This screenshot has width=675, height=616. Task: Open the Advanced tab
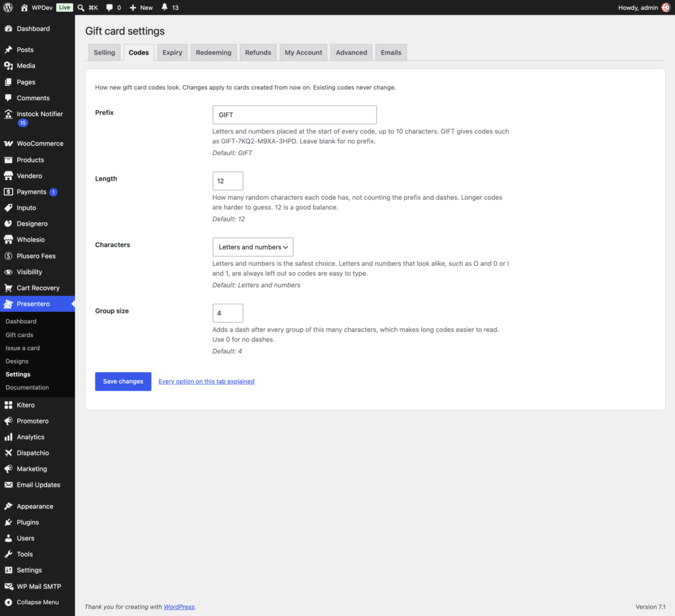[x=351, y=53]
